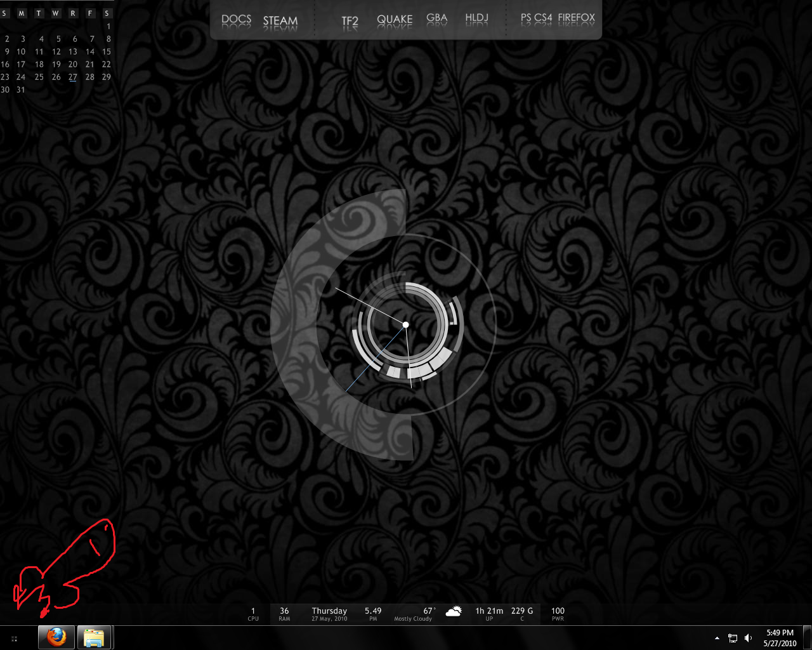Click the network icon in system tray
Screen dimensions: 812x650
pyautogui.click(x=733, y=638)
